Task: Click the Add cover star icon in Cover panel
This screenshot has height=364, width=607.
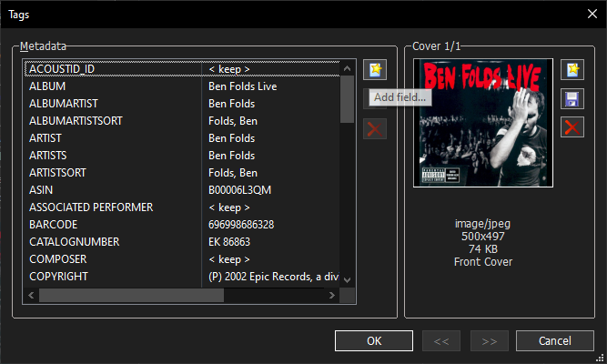Action: click(x=572, y=70)
